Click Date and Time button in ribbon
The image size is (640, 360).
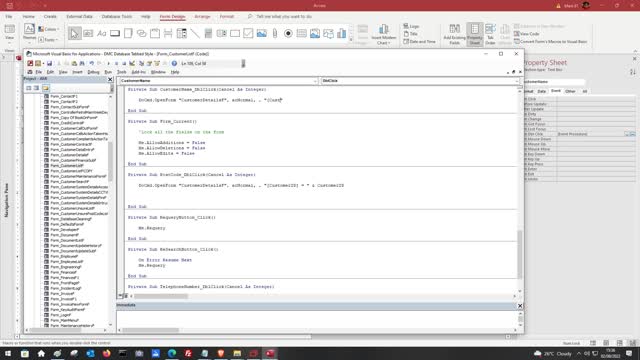tap(419, 41)
